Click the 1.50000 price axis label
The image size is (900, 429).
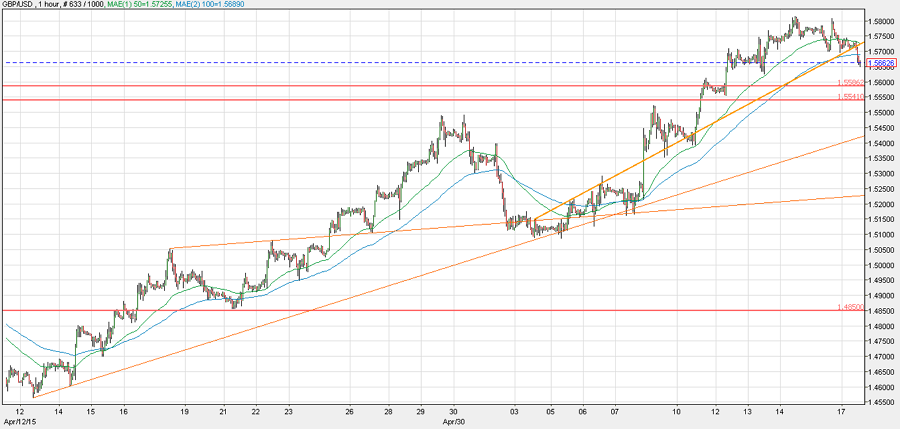click(x=882, y=265)
